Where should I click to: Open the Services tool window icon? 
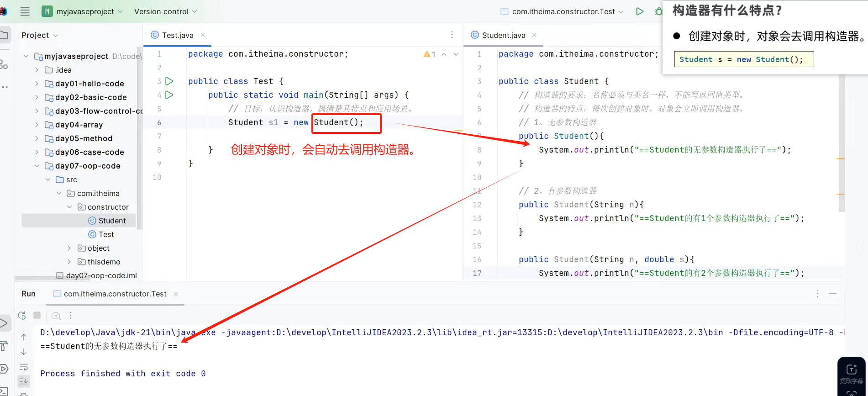[x=4, y=369]
